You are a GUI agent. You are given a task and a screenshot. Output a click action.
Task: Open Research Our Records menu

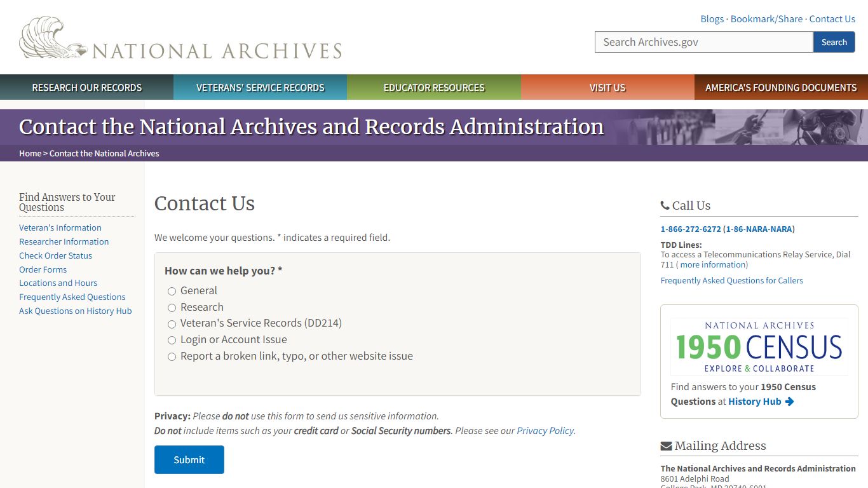click(86, 87)
